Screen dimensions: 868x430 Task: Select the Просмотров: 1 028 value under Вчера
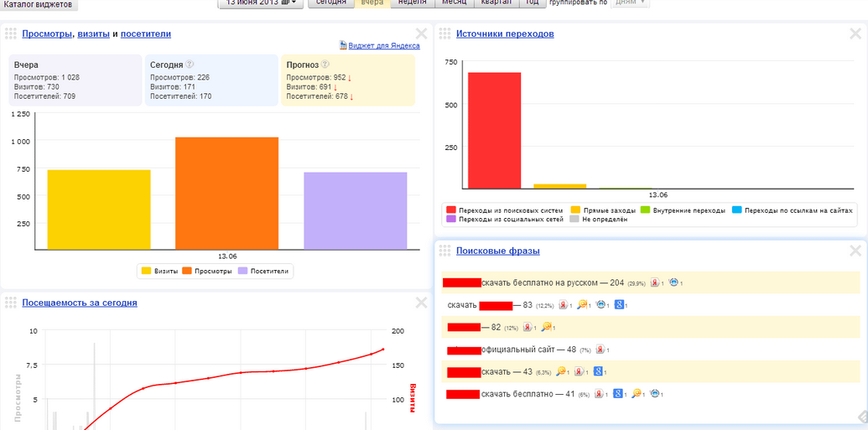[47, 77]
